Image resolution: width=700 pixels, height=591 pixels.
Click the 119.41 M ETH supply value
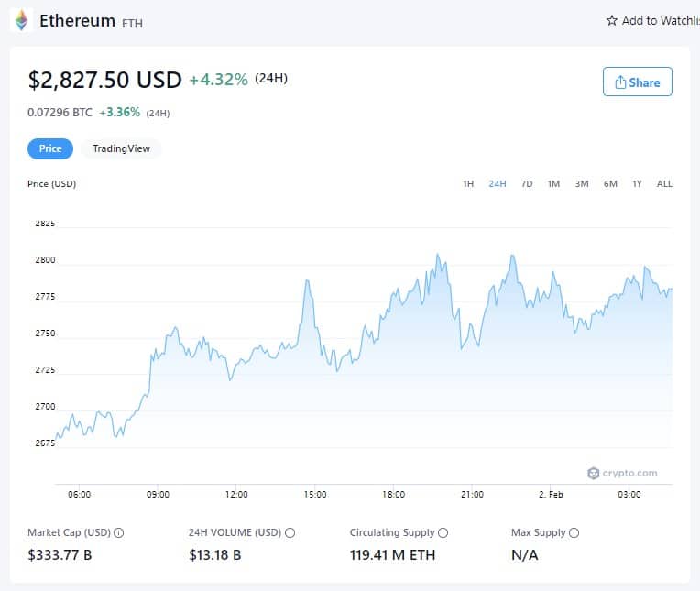click(x=392, y=555)
